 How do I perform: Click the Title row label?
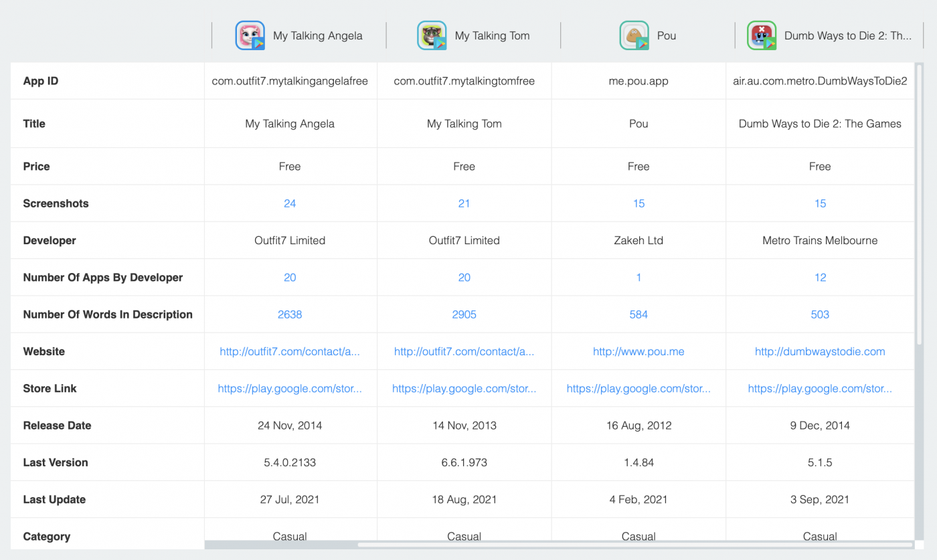coord(34,124)
